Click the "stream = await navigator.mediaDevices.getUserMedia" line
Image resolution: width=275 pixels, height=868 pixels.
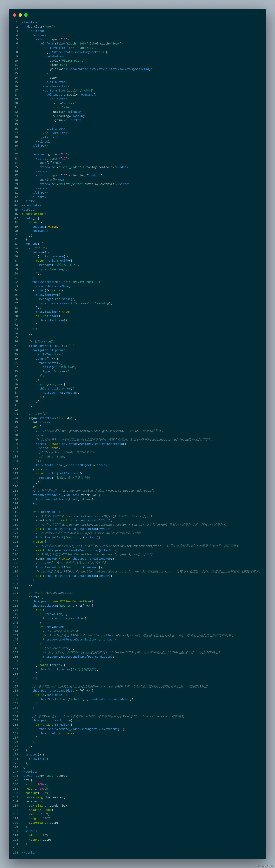click(x=81, y=444)
